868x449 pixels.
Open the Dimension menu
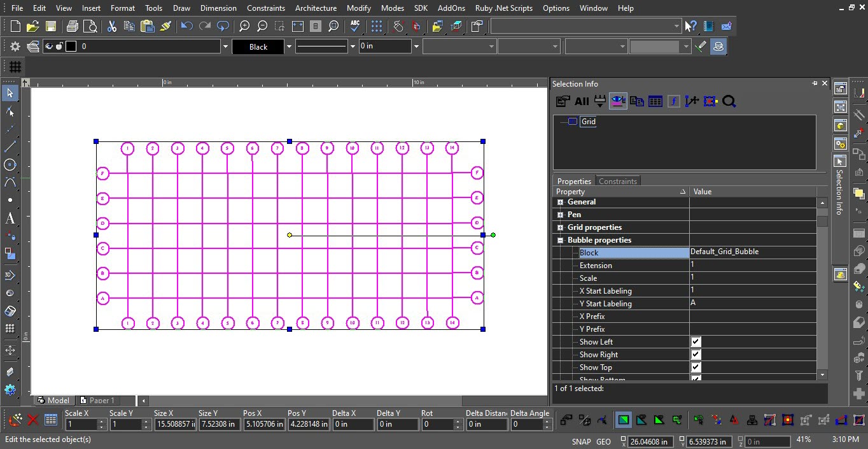218,8
